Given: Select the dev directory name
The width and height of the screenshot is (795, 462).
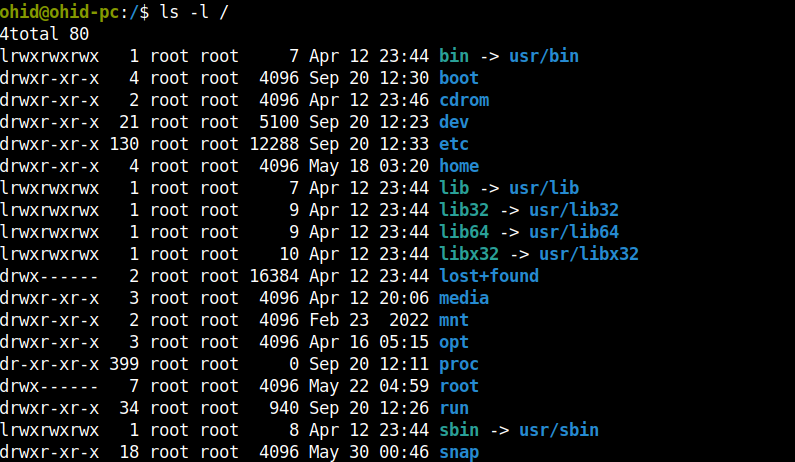Looking at the screenshot, I should pyautogui.click(x=454, y=122).
